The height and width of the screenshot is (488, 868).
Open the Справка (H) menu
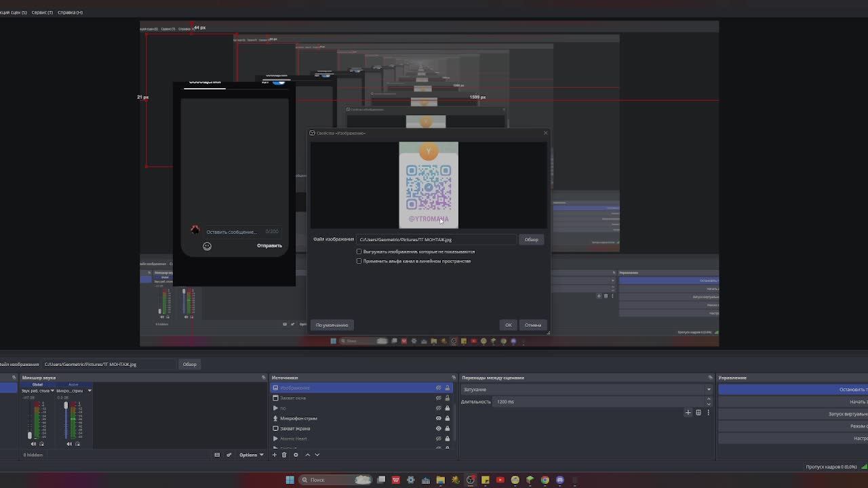[70, 12]
